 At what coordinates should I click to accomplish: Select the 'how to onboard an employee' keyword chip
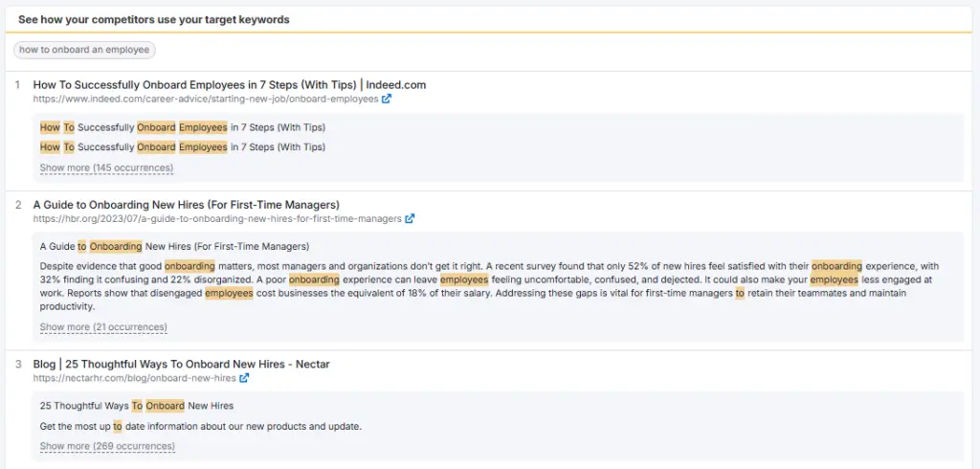[x=84, y=50]
